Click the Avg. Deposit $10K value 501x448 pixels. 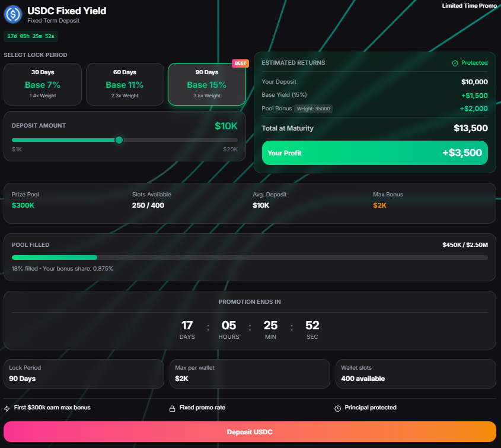click(x=261, y=205)
